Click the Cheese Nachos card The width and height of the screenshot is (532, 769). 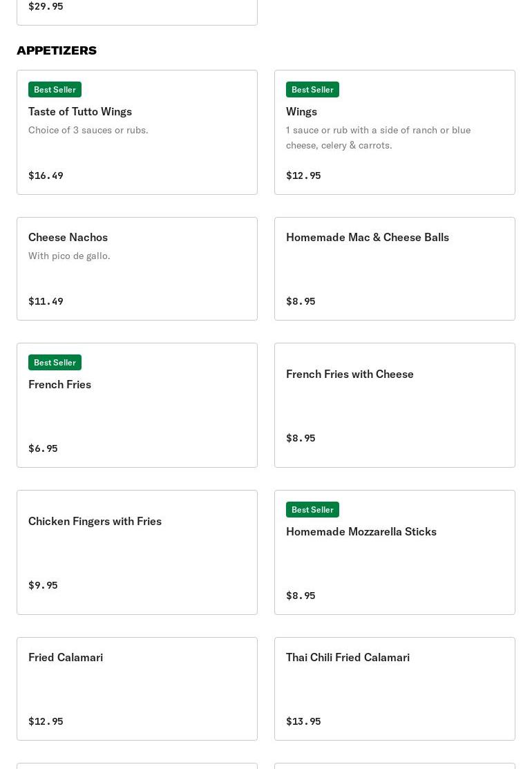[137, 269]
